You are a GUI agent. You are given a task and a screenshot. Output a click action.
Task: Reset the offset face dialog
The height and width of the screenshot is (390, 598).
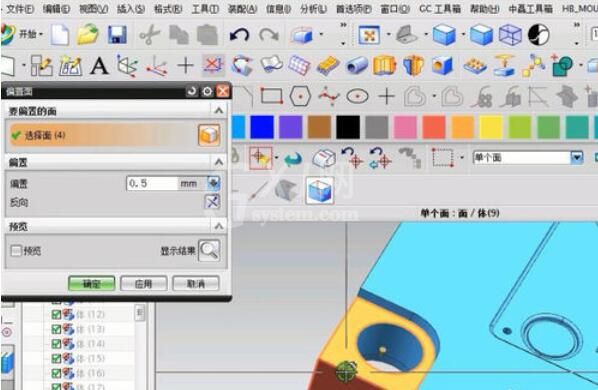click(191, 91)
